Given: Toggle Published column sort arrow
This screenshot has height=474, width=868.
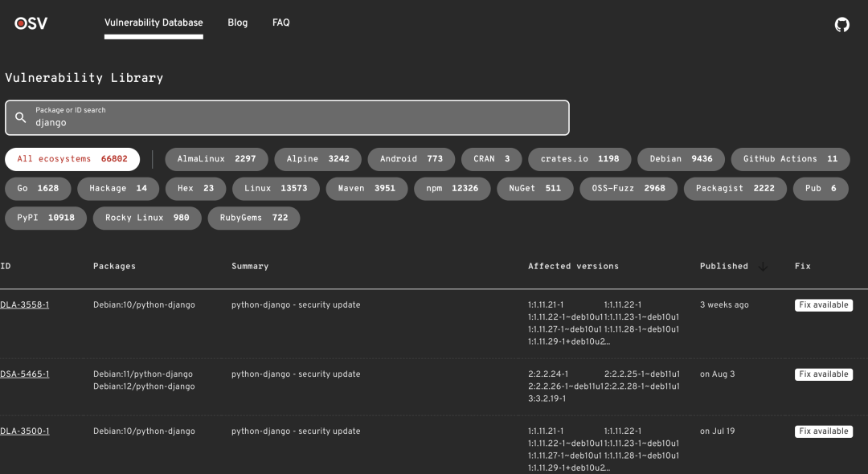Looking at the screenshot, I should coord(763,267).
